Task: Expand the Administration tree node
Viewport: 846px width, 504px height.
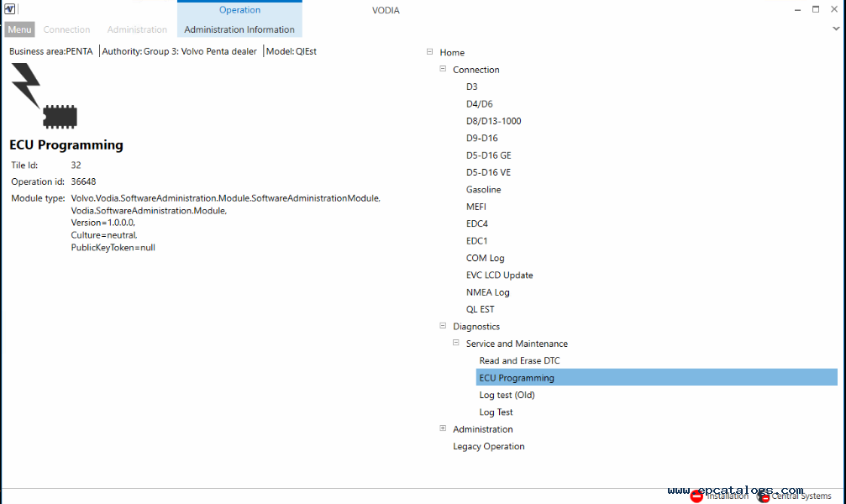Action: [x=443, y=428]
